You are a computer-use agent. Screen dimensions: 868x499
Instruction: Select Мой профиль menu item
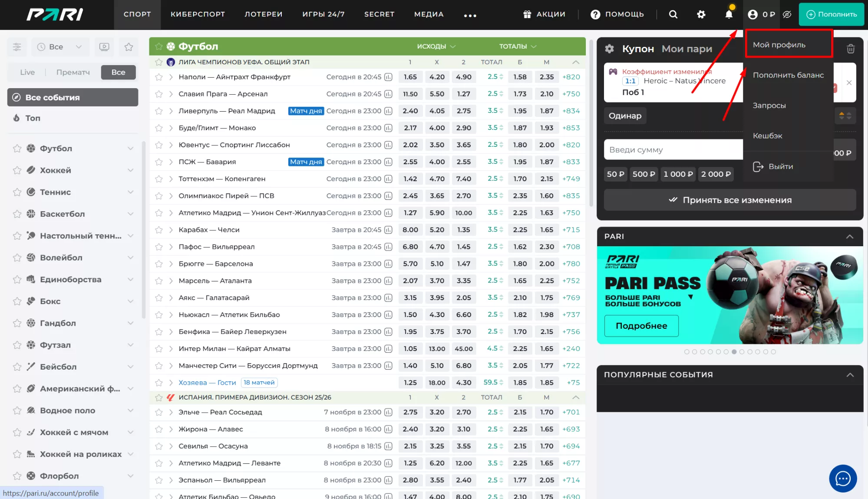pos(779,45)
